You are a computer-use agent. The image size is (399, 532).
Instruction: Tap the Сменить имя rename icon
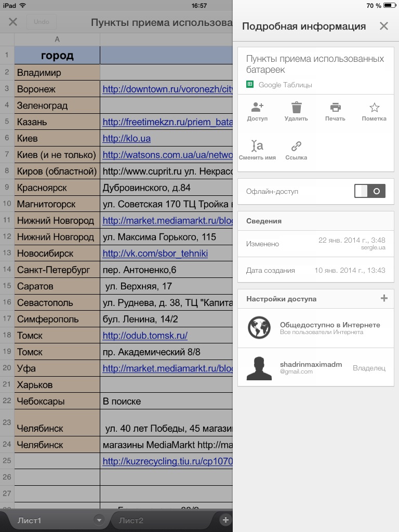257,147
